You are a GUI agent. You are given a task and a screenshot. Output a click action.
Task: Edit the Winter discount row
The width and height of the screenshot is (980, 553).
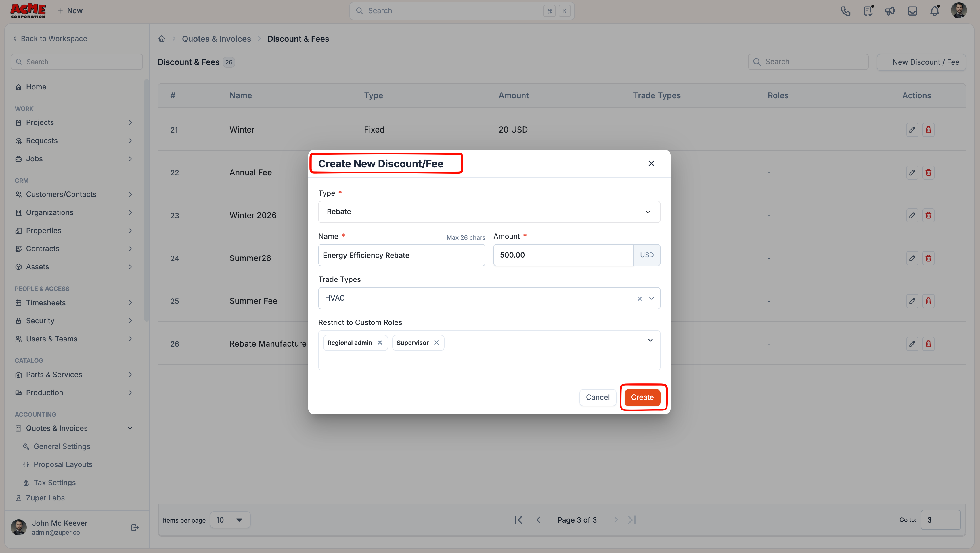(912, 130)
